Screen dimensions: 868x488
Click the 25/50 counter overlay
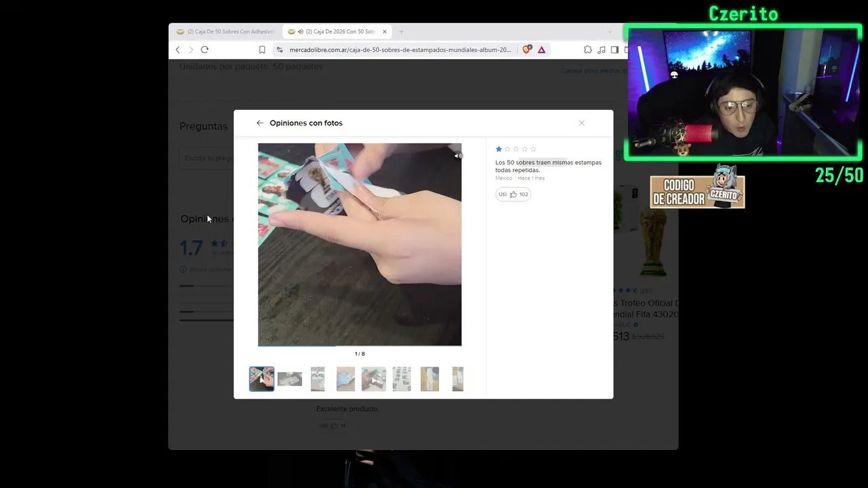839,176
